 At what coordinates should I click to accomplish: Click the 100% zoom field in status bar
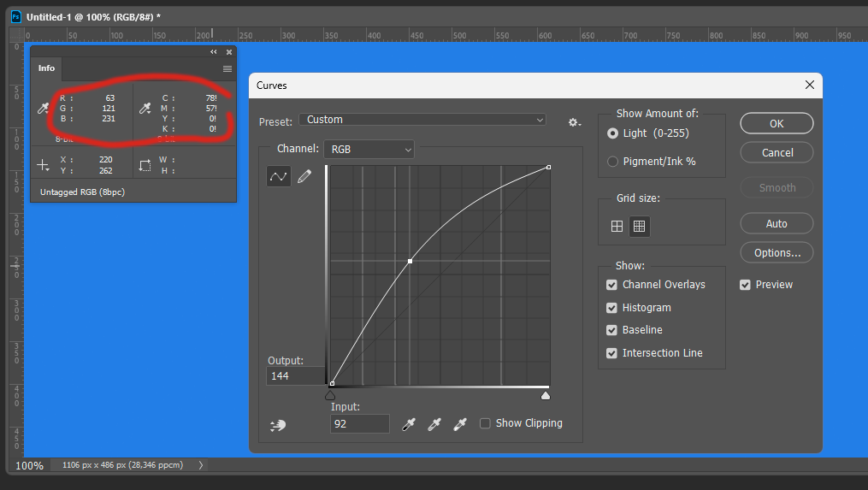29,466
